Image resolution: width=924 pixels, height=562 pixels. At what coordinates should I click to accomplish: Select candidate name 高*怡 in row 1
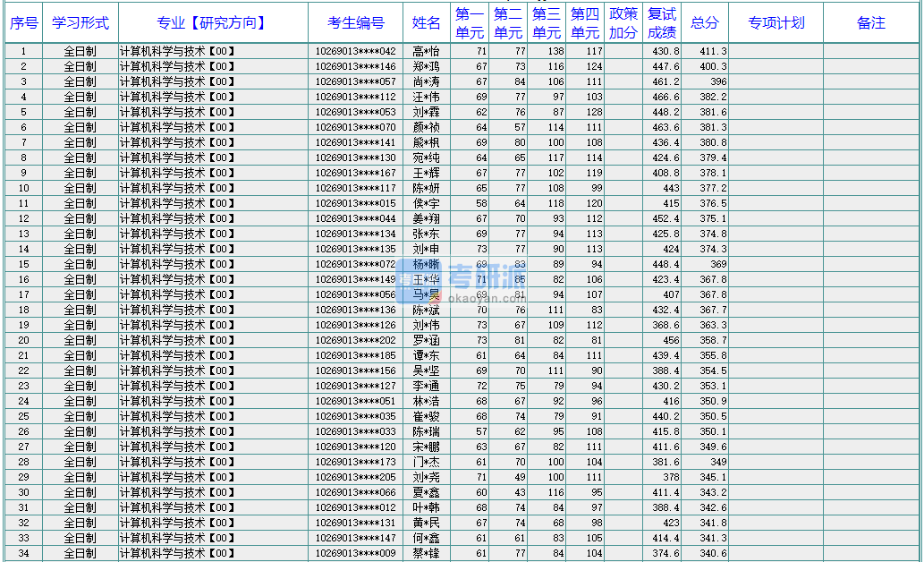point(427,52)
